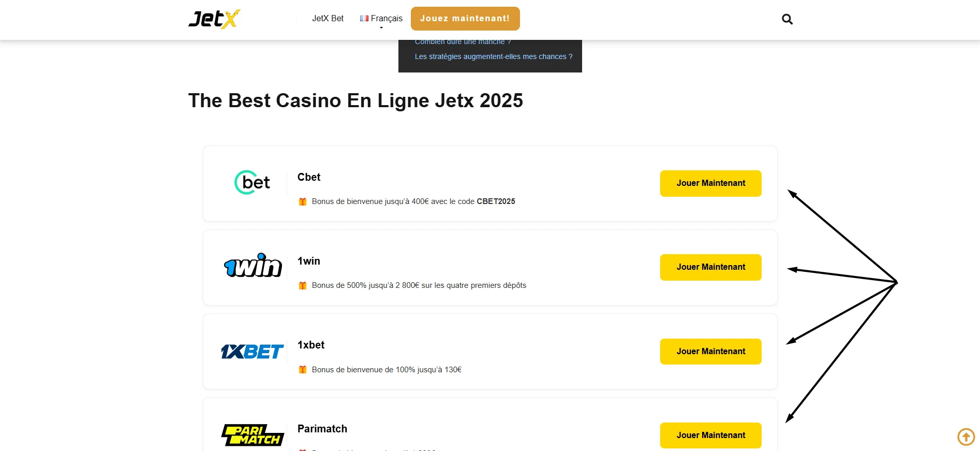Screen dimensions: 980x451
Task: Click the Cbet casino logo
Action: [x=252, y=182]
